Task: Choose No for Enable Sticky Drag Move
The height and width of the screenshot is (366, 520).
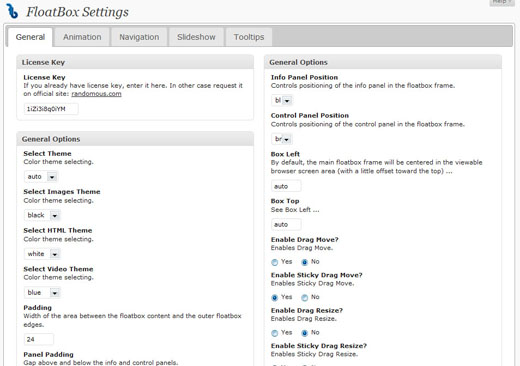Action: [x=305, y=297]
